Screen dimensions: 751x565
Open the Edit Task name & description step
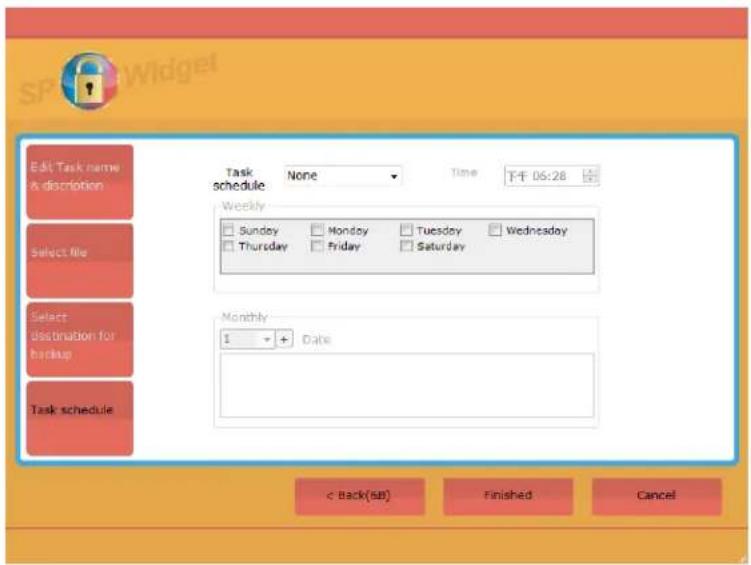pyautogui.click(x=80, y=182)
